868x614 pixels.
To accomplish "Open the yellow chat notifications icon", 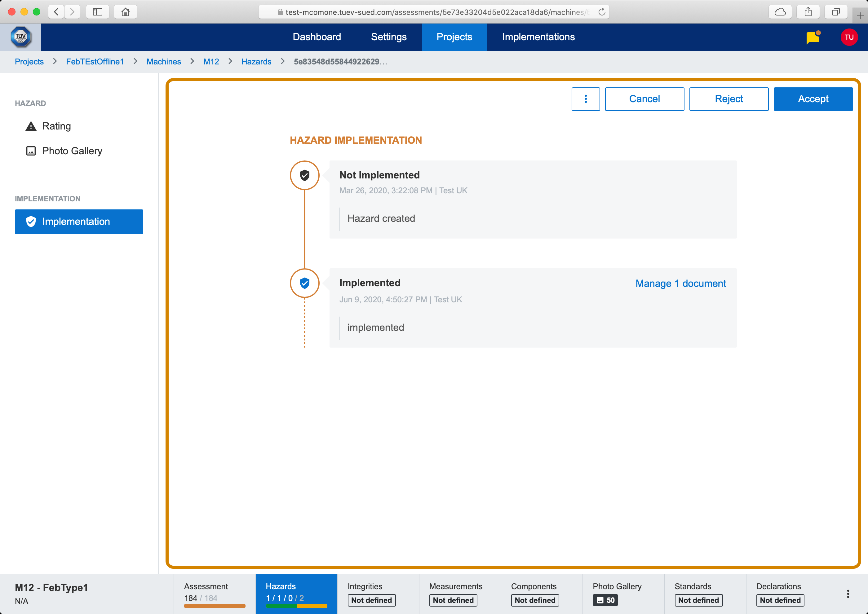I will (813, 37).
